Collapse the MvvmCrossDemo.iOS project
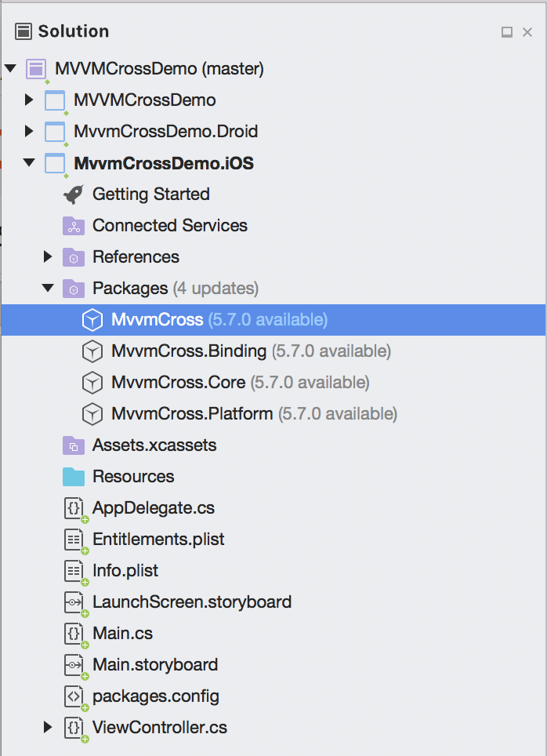Screen dimensions: 547x756 29,162
